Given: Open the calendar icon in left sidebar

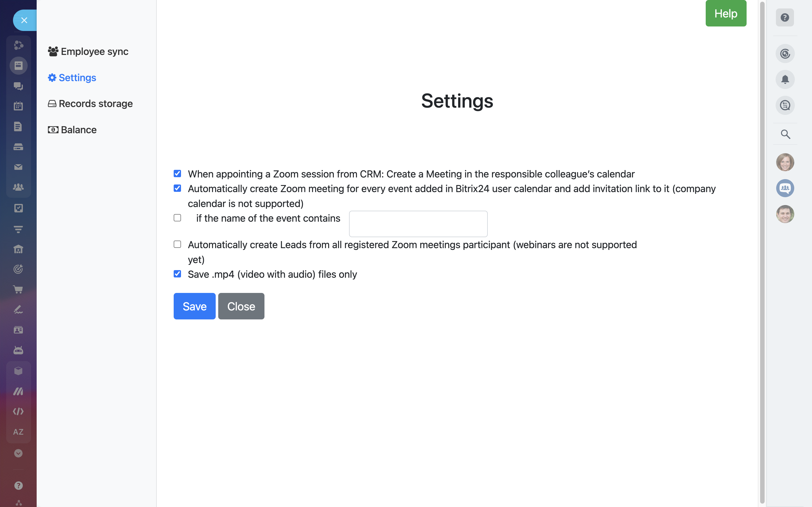Looking at the screenshot, I should coord(18,106).
